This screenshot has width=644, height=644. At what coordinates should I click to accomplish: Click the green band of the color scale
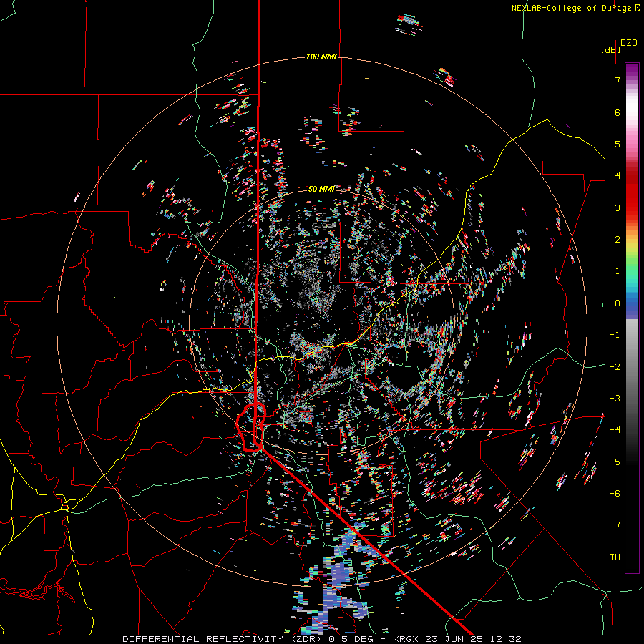coord(632,267)
